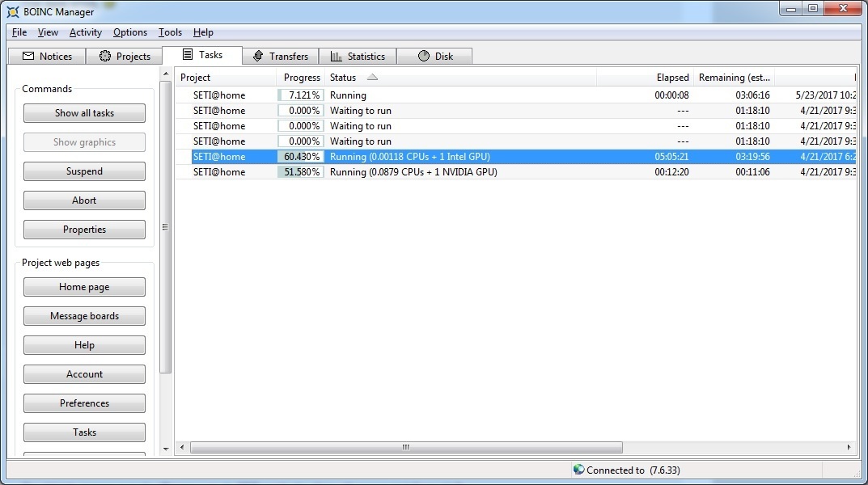Switch to the Transfers tab
This screenshot has width=868, height=485.
click(x=281, y=57)
